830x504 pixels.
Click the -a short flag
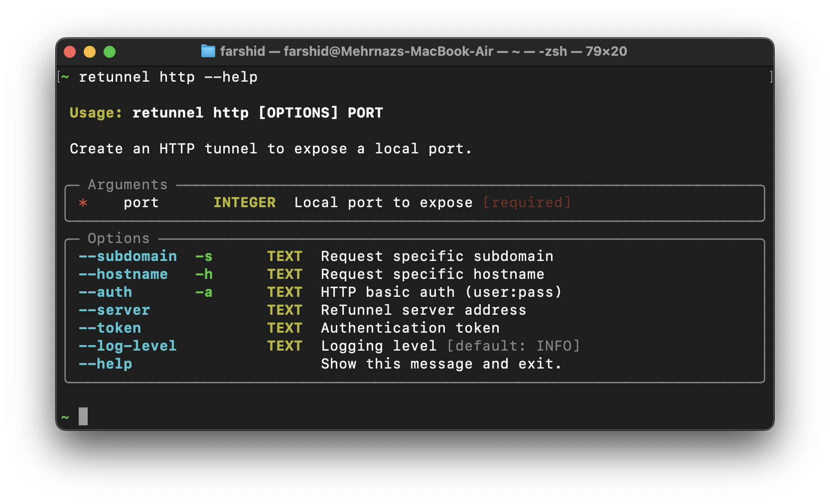204,292
